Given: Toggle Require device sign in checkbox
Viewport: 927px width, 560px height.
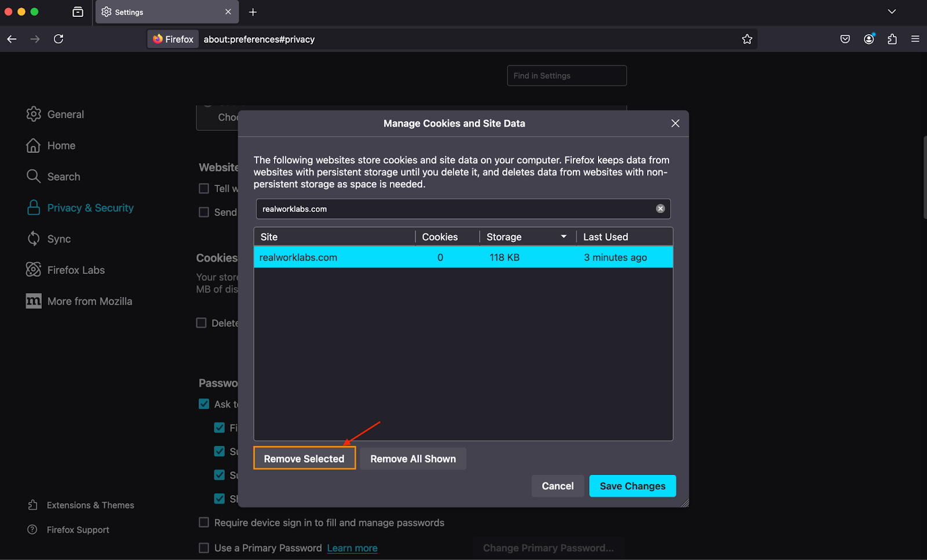Looking at the screenshot, I should pos(204,522).
